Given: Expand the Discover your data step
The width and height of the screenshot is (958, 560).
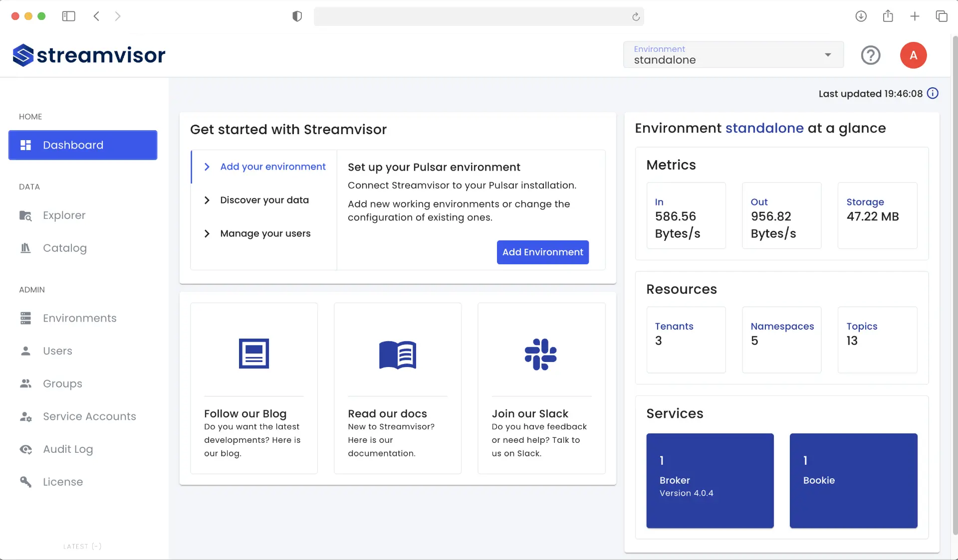Looking at the screenshot, I should coord(264,200).
